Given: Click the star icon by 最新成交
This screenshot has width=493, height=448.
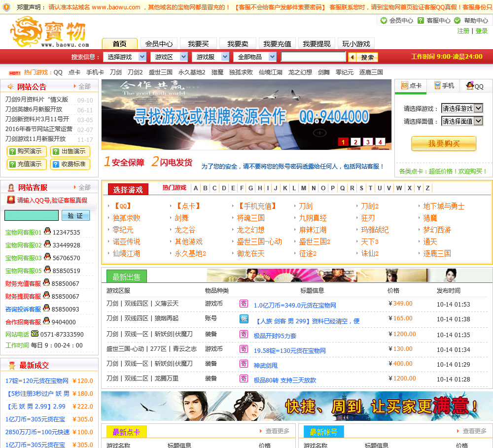Looking at the screenshot, I should (x=12, y=366).
